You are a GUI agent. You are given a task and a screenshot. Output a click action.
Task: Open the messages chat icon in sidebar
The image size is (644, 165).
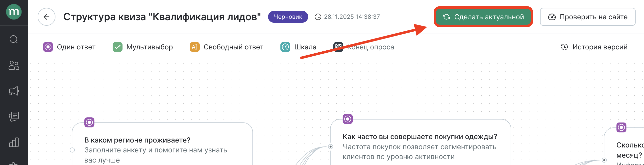(14, 117)
